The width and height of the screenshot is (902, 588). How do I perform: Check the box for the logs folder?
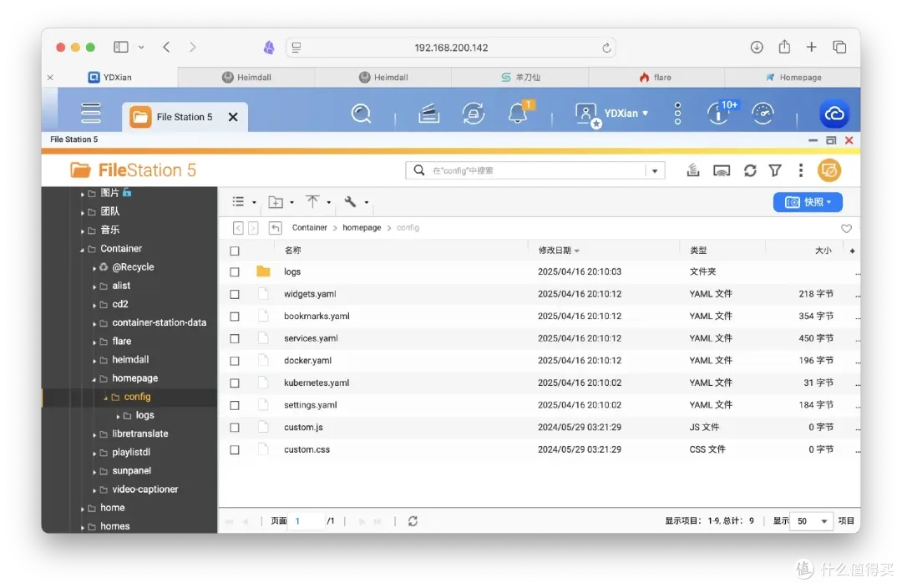tap(235, 272)
